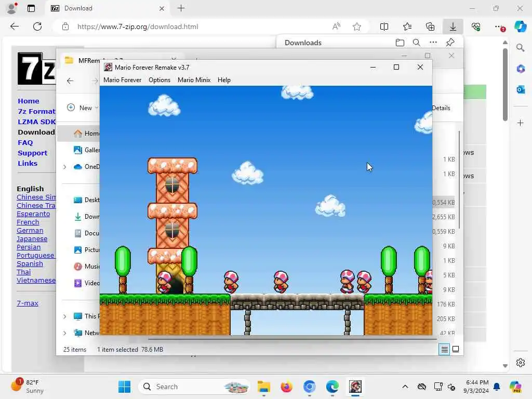Switch Explorer to details view icon
The height and width of the screenshot is (399, 532).
[x=445, y=349]
